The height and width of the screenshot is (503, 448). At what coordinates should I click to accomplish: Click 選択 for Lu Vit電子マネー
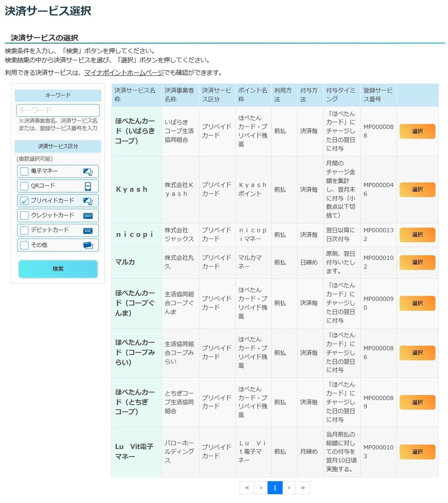[x=417, y=452]
